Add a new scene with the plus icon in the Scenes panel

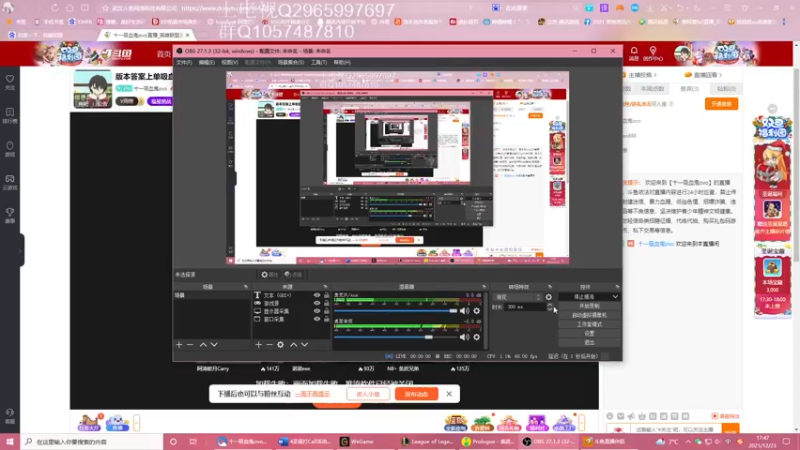coord(179,345)
